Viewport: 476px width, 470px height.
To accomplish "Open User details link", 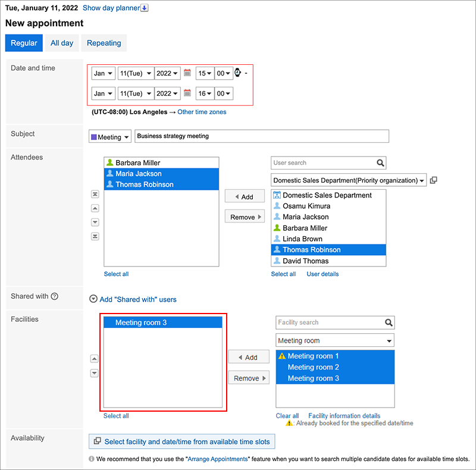I will [322, 274].
